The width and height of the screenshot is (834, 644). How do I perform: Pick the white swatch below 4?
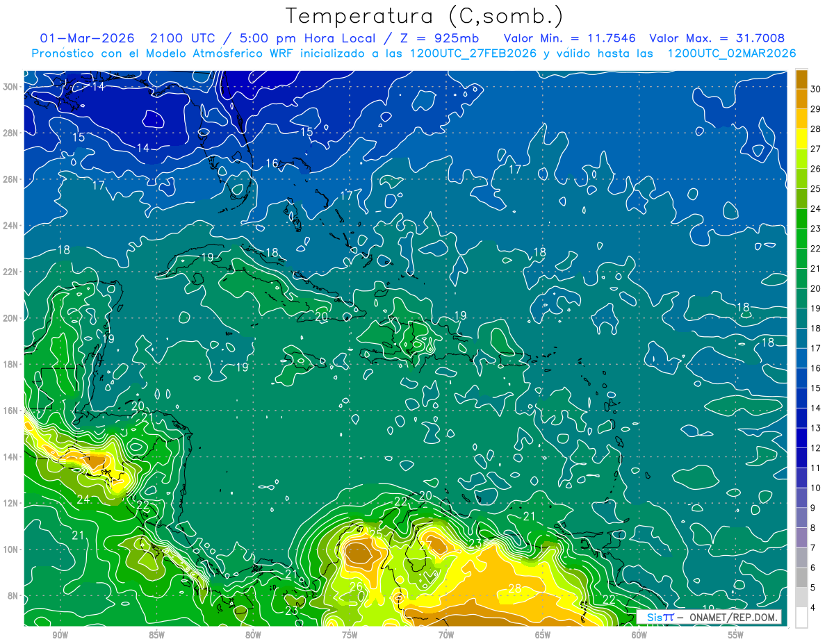tap(801, 618)
